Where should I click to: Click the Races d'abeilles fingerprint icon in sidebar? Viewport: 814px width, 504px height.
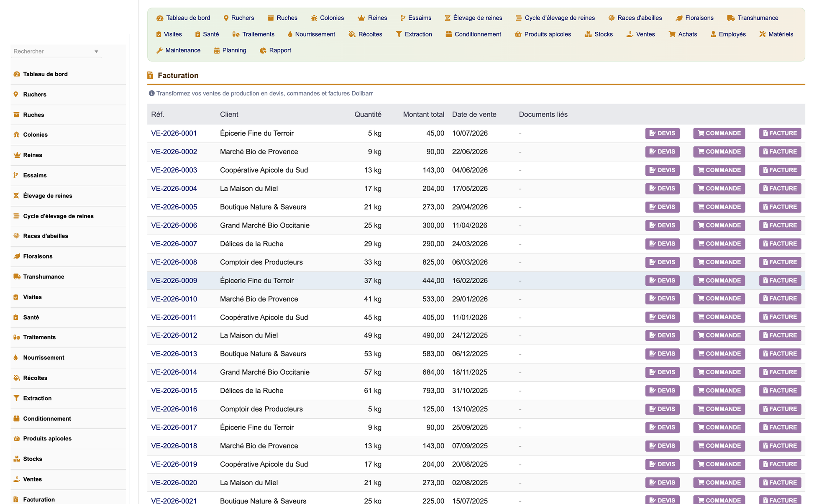click(x=16, y=236)
